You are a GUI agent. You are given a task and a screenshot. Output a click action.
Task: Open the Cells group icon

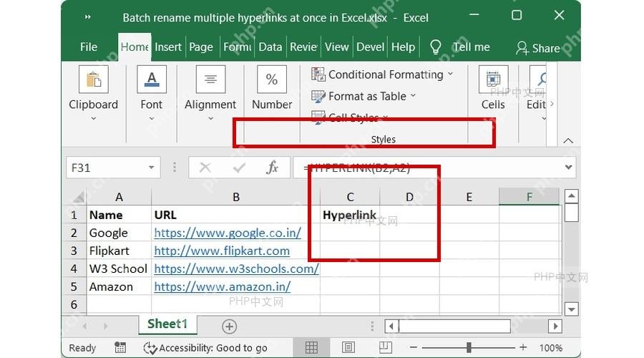493,79
